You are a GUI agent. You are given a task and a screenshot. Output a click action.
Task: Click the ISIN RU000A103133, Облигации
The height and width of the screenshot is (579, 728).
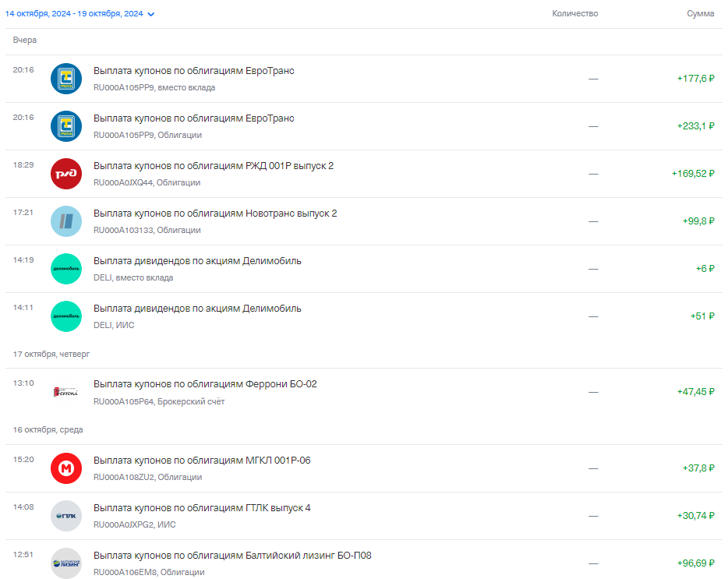[147, 231]
